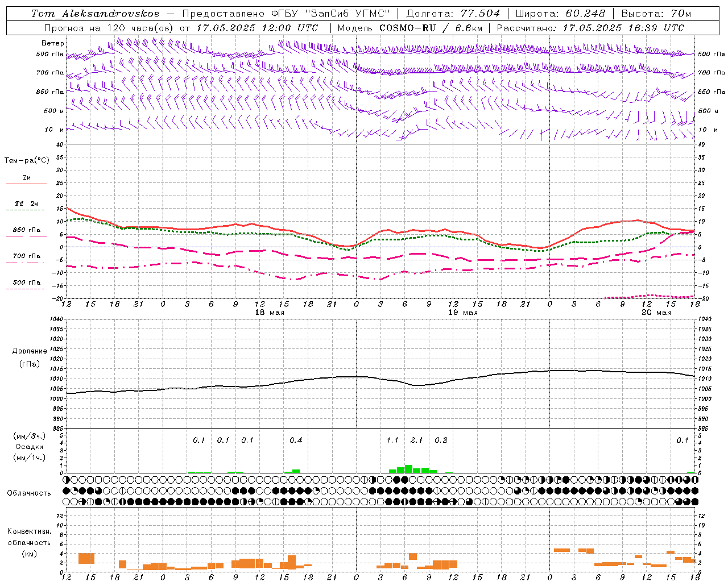The width and height of the screenshot is (728, 582).
Task: Select the 17.05.2025 12:00 UTC start time
Action: pyautogui.click(x=257, y=28)
